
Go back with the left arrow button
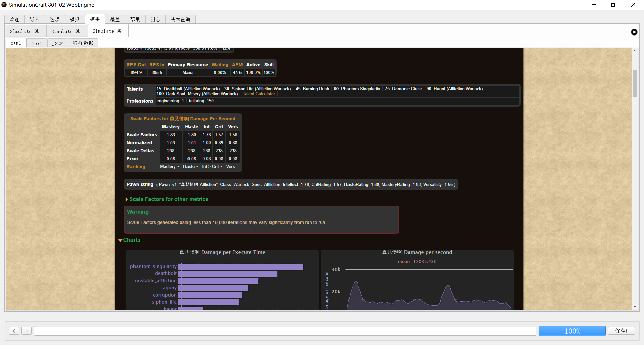14,331
